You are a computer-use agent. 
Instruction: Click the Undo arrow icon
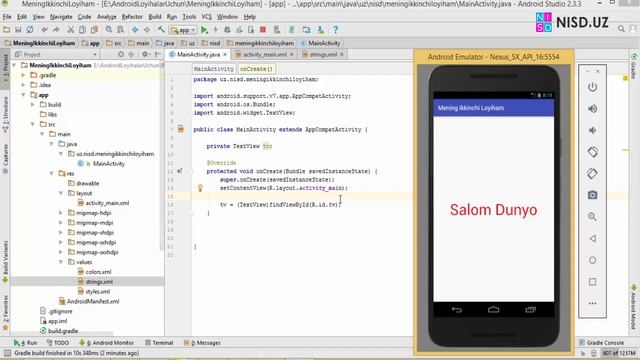point(44,30)
